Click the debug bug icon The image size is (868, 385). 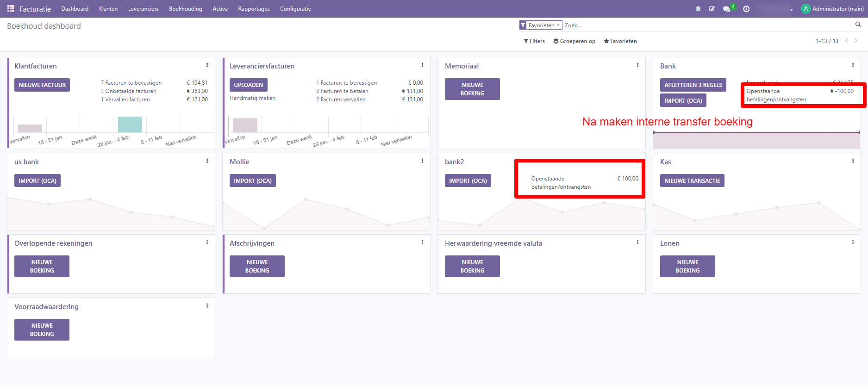pyautogui.click(x=698, y=9)
